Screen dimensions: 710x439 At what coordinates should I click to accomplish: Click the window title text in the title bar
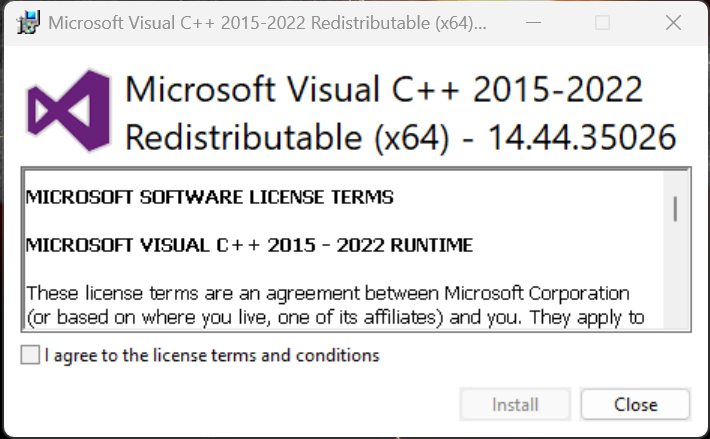pyautogui.click(x=267, y=23)
